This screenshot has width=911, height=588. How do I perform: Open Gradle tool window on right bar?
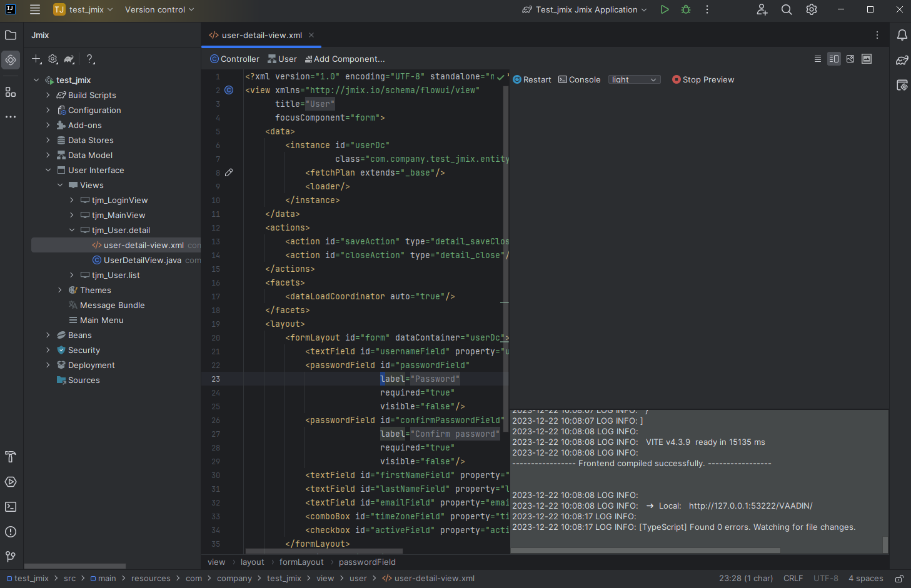click(x=902, y=60)
